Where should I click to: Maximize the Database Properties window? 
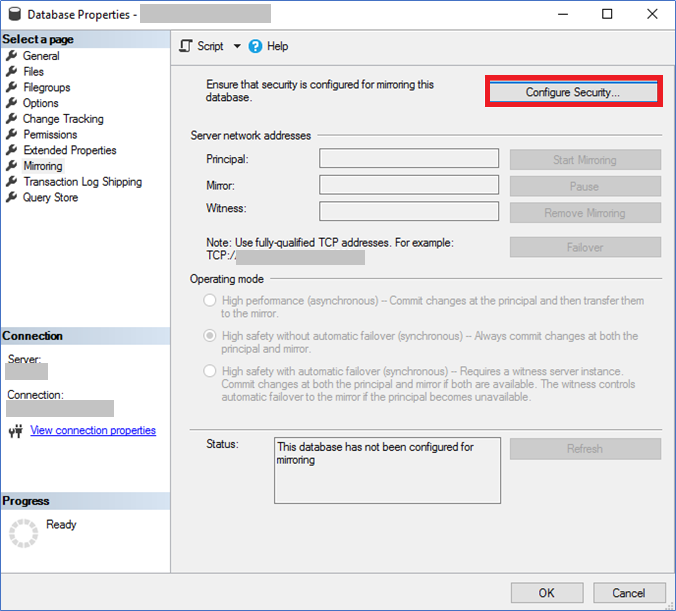[x=607, y=14]
